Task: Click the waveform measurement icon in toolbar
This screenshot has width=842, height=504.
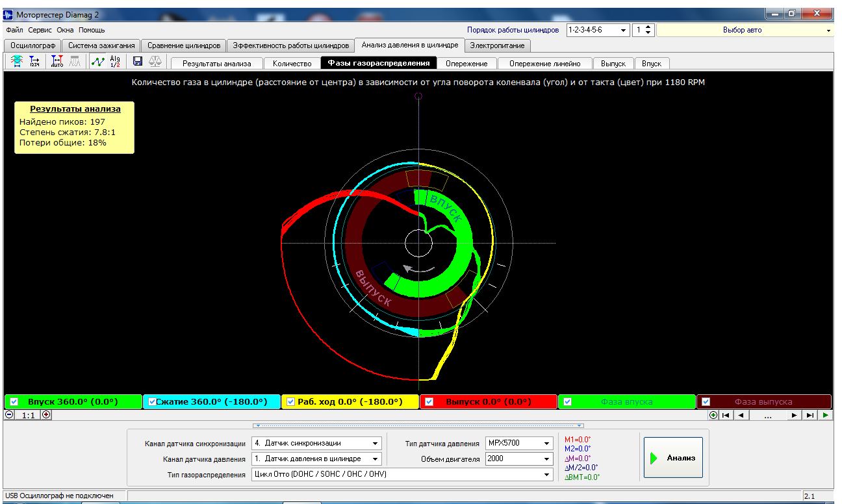Action: click(x=16, y=62)
